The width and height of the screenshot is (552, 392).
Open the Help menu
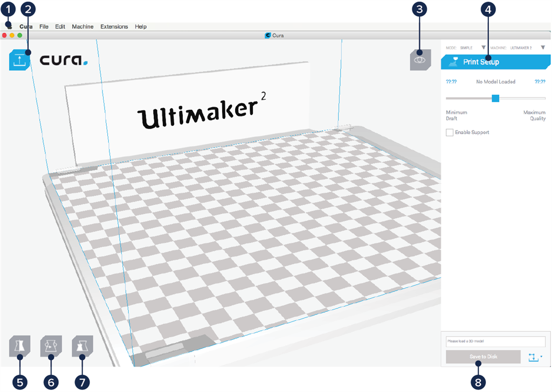click(x=141, y=26)
